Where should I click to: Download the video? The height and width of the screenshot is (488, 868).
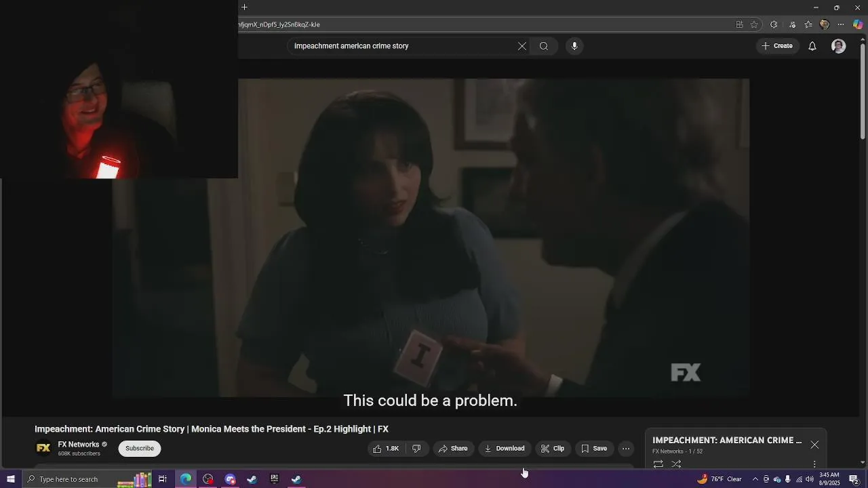pyautogui.click(x=505, y=449)
